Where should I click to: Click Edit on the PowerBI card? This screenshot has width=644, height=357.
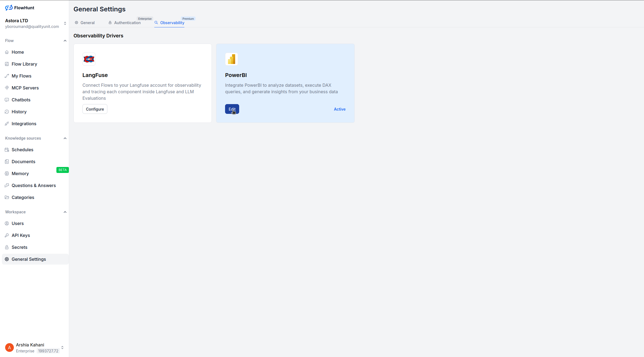coord(232,109)
